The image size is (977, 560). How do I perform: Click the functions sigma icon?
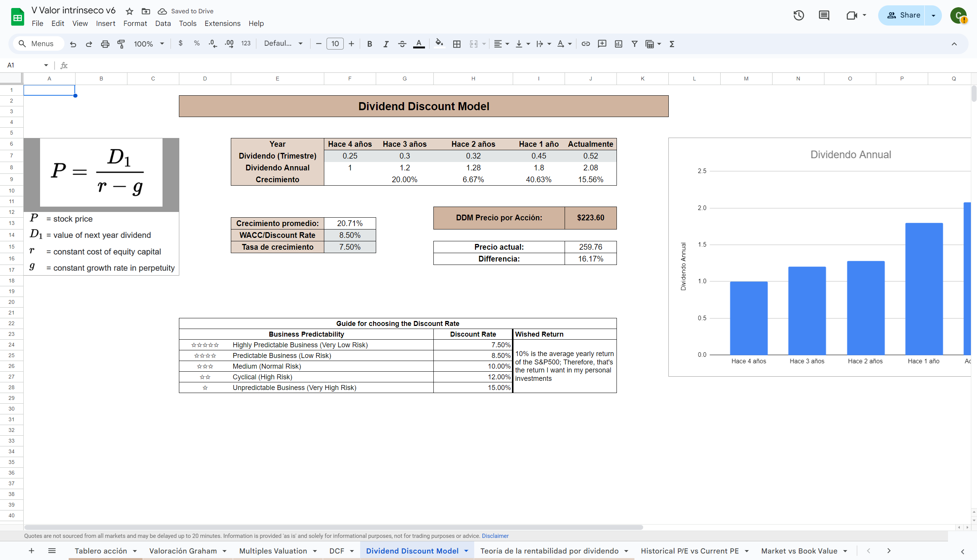pyautogui.click(x=672, y=44)
